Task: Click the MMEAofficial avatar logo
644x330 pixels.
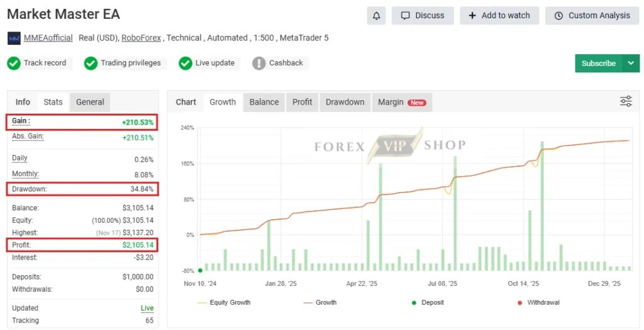Action: (x=14, y=38)
